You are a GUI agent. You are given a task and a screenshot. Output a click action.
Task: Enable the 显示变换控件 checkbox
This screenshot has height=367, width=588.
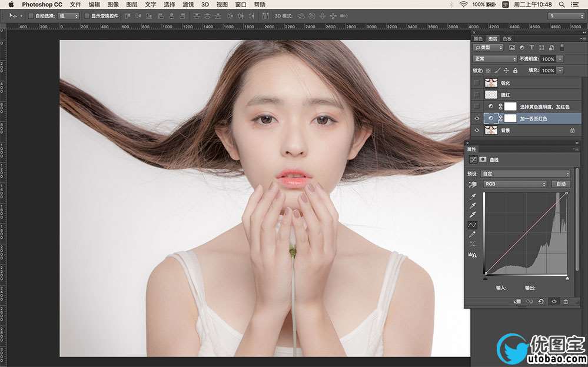click(87, 16)
